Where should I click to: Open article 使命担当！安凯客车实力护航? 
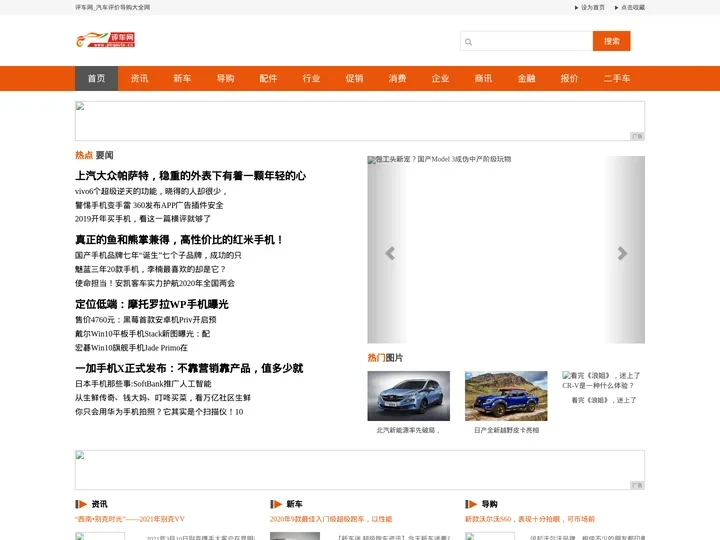tap(155, 283)
